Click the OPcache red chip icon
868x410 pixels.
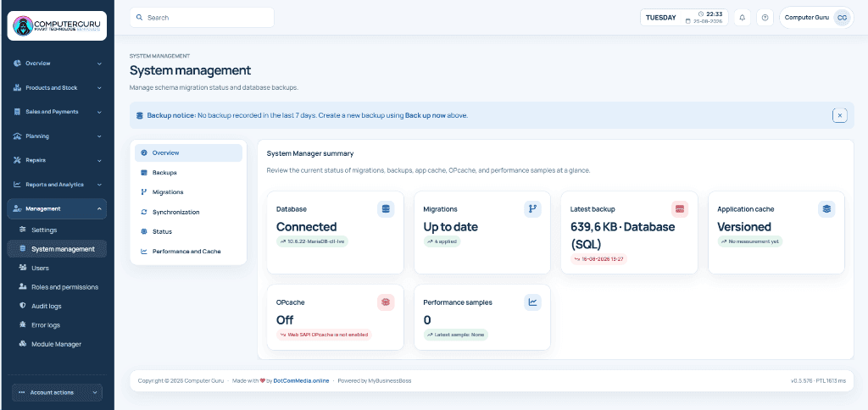(x=386, y=302)
